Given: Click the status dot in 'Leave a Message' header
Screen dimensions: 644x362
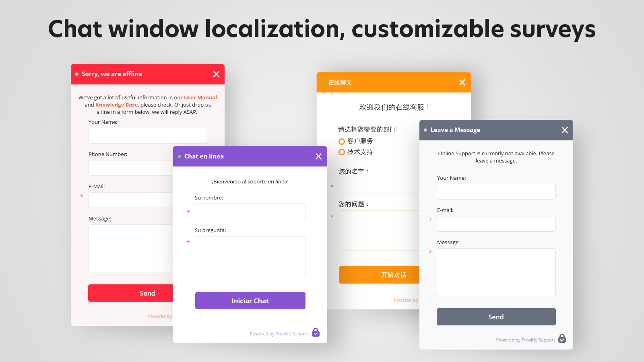Looking at the screenshot, I should pyautogui.click(x=425, y=130).
